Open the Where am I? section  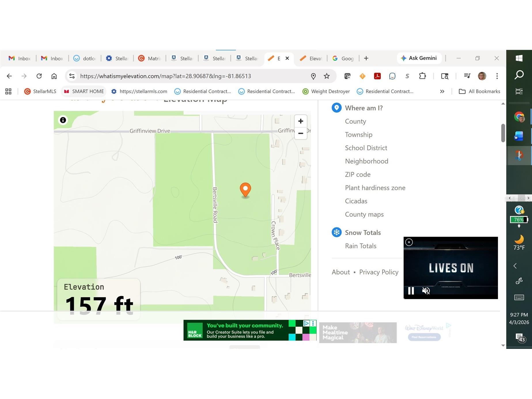[x=364, y=108]
